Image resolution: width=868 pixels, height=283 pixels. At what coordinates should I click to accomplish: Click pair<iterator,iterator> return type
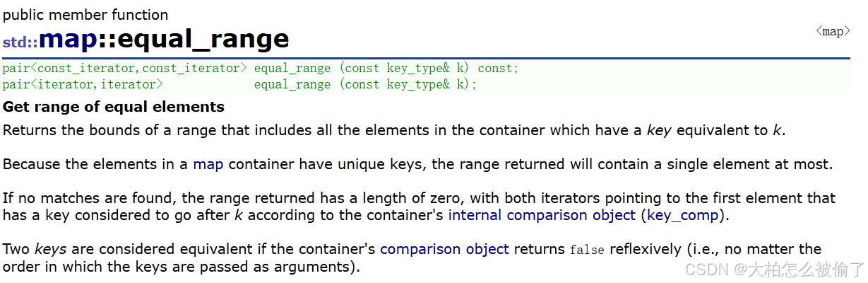coord(83,84)
